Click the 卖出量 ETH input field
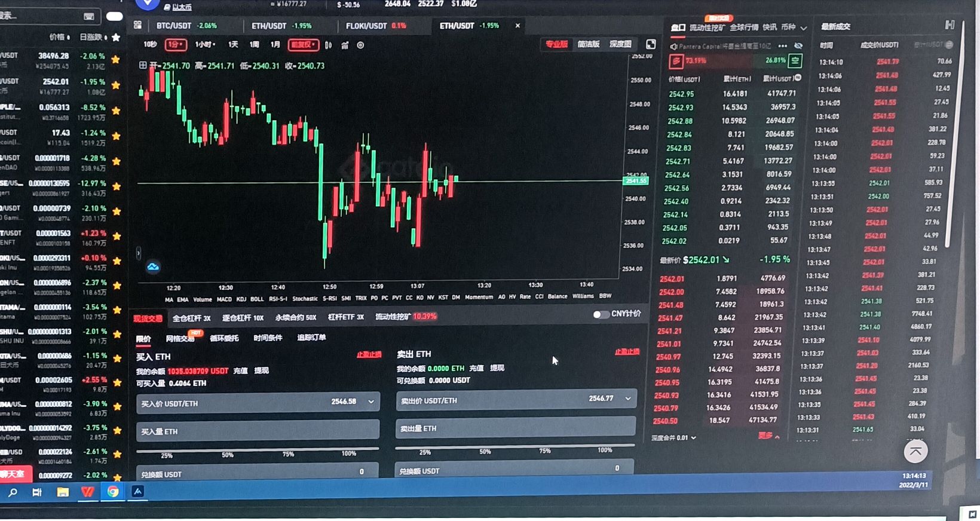The image size is (980, 521). pos(516,428)
